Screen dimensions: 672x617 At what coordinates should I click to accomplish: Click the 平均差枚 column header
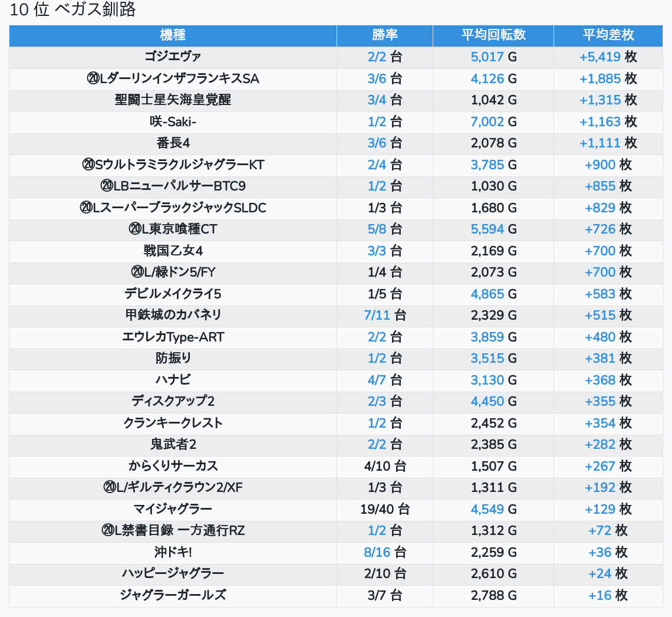click(608, 35)
